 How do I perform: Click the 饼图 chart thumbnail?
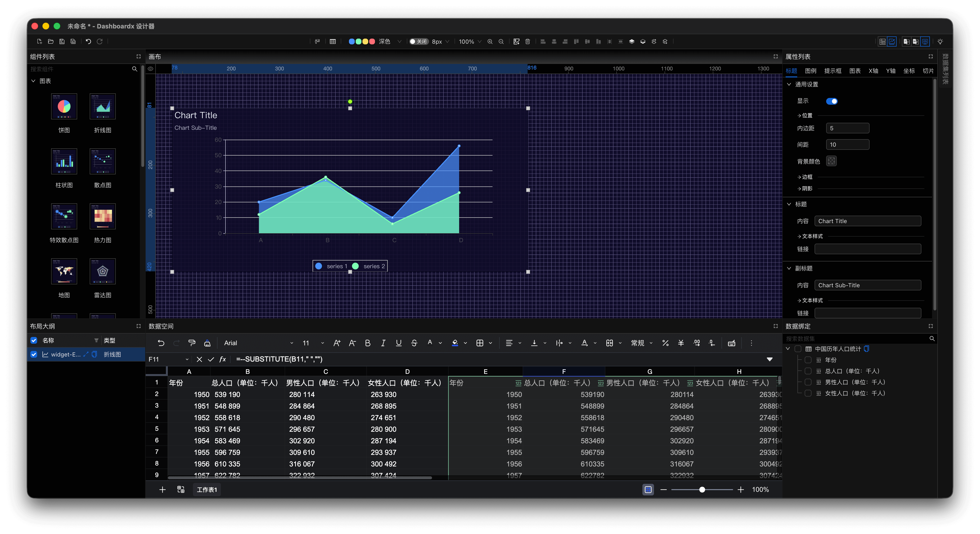point(64,107)
